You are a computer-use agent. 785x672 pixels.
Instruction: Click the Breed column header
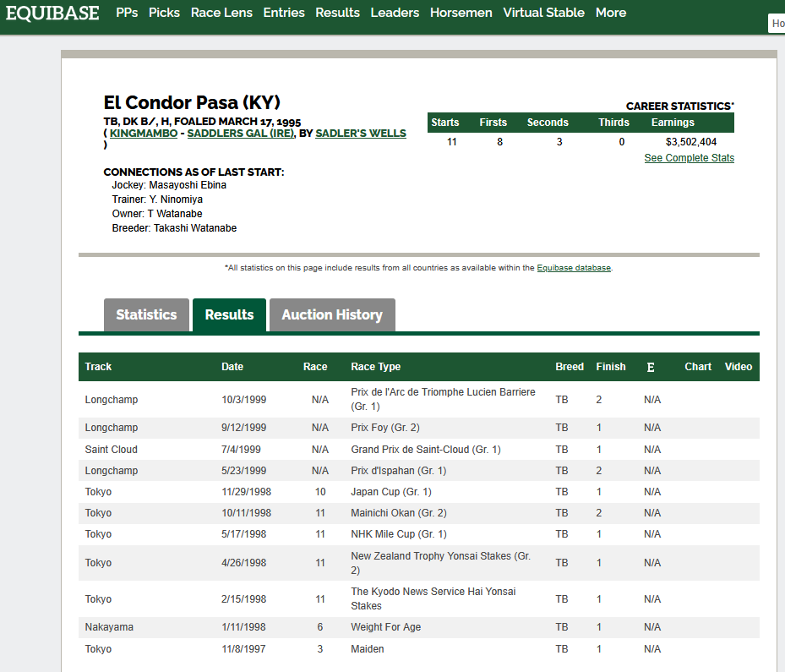570,367
